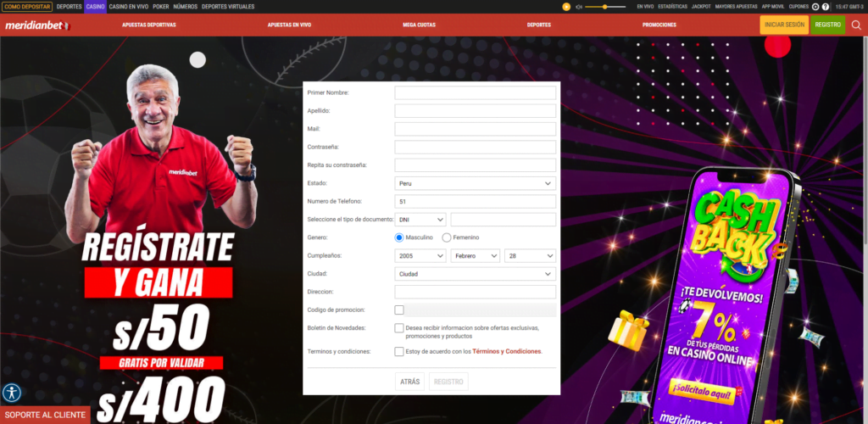Open the DNI document type dropdown
This screenshot has width=868, height=424.
420,220
